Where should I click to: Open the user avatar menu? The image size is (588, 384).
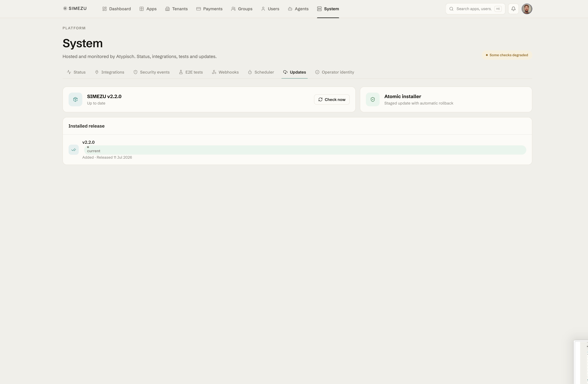527,9
